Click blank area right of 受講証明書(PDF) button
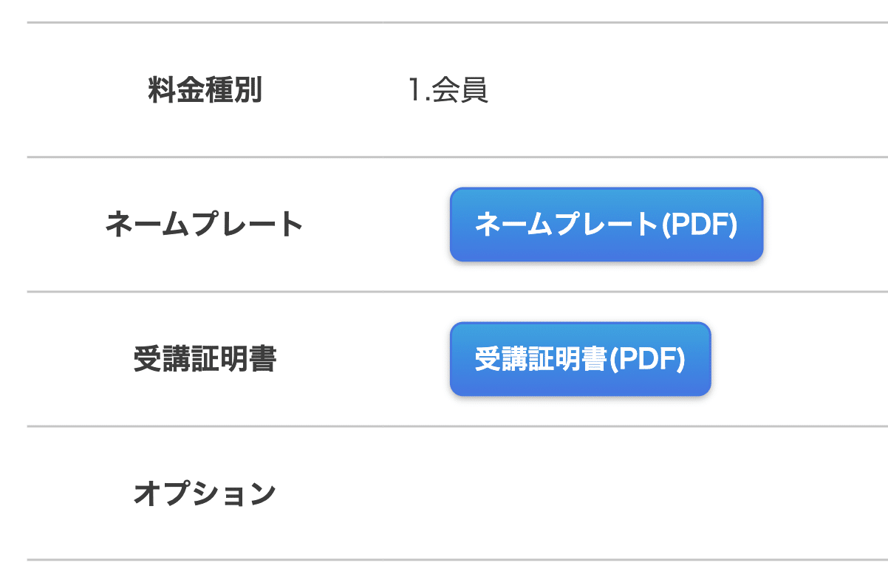 798,359
